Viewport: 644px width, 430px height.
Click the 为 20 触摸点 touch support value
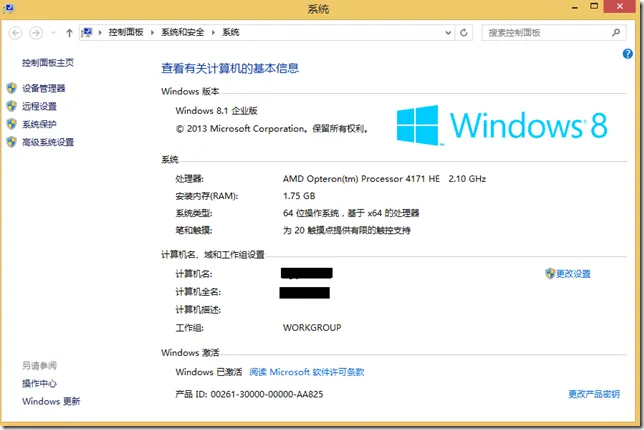pyautogui.click(x=347, y=230)
